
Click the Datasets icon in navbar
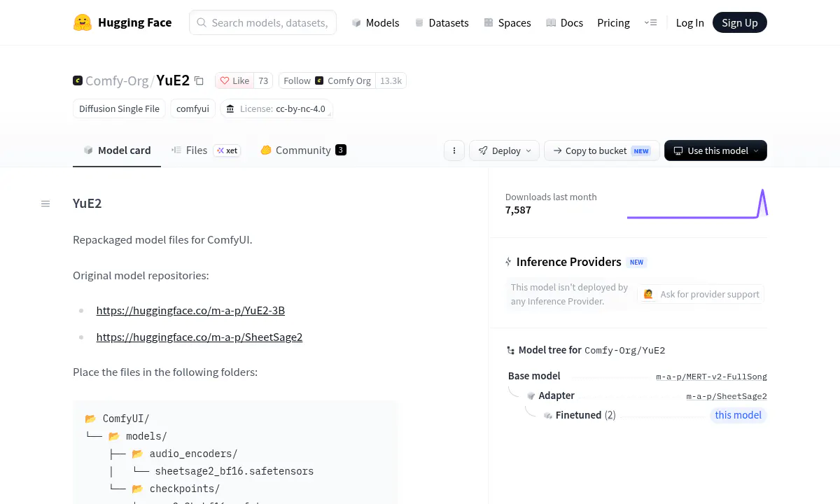point(419,22)
